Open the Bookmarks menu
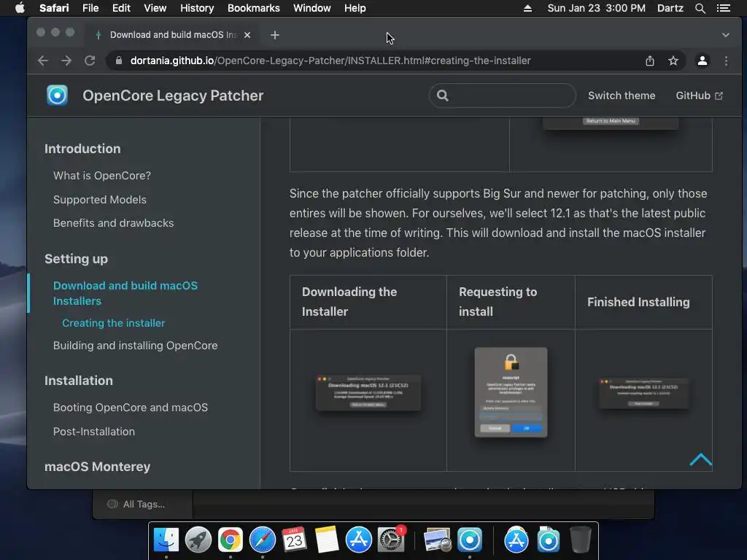The height and width of the screenshot is (560, 747). click(x=253, y=8)
